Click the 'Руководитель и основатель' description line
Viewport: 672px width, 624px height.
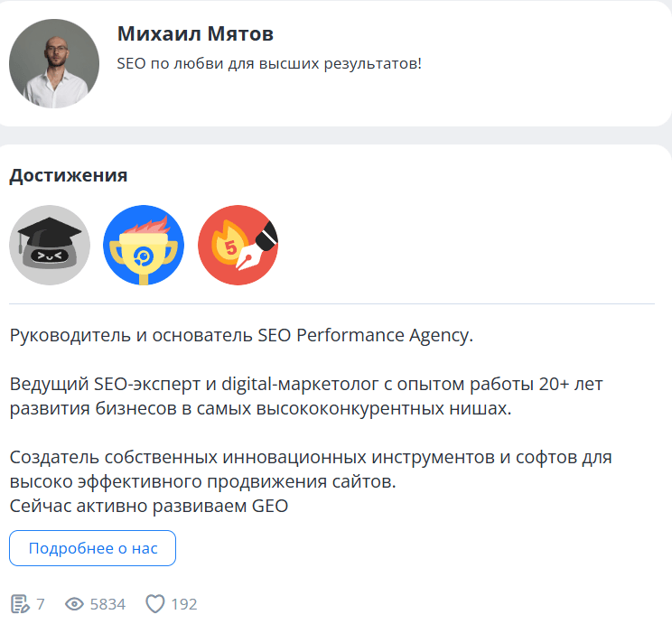pos(241,336)
